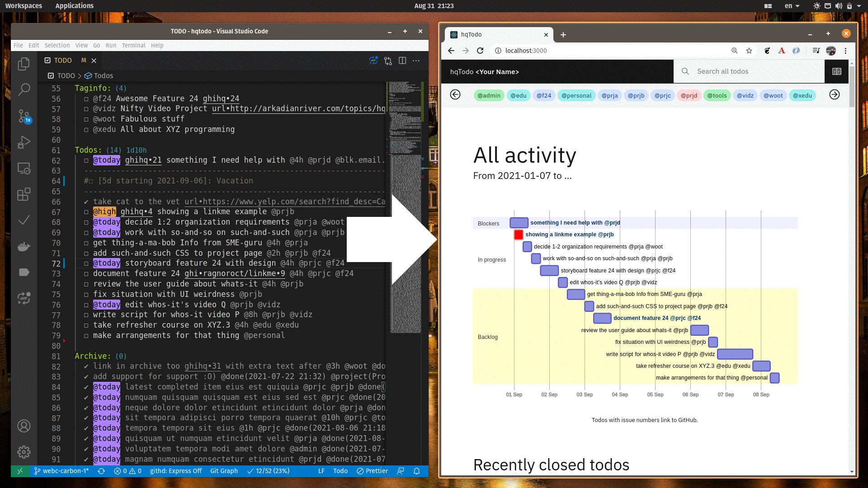Open the Selection menu
Viewport: 868px width, 488px height.
57,45
